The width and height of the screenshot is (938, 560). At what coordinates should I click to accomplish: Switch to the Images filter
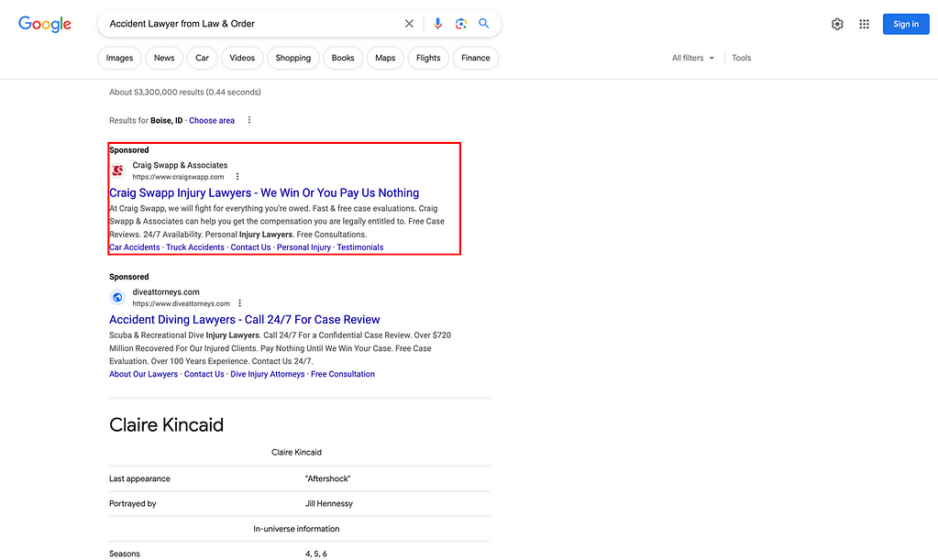119,58
